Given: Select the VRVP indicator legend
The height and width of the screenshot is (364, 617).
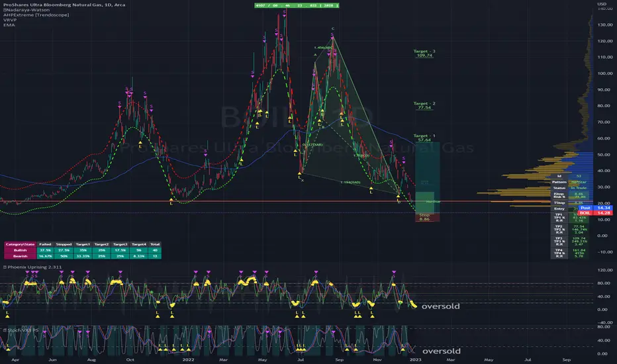Looking at the screenshot, I should click(10, 20).
